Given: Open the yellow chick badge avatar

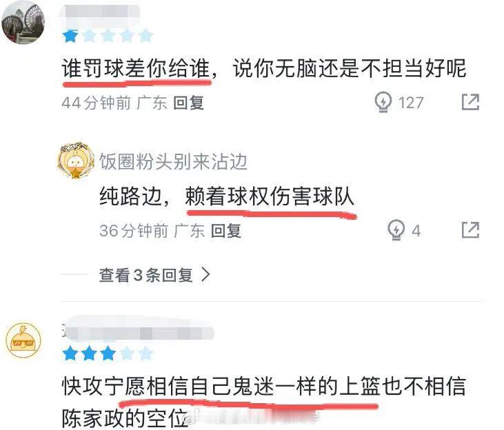Looking at the screenshot, I should coord(76,161).
